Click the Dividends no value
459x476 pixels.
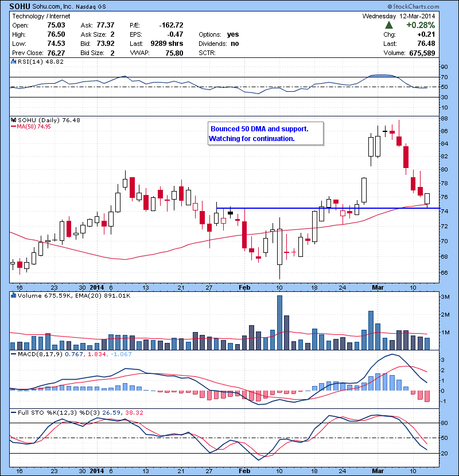click(x=235, y=44)
